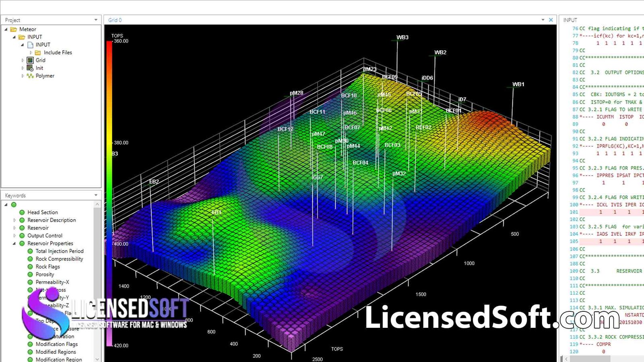Click the INPUT editor panel title
Image resolution: width=644 pixels, height=362 pixels.
coord(570,20)
